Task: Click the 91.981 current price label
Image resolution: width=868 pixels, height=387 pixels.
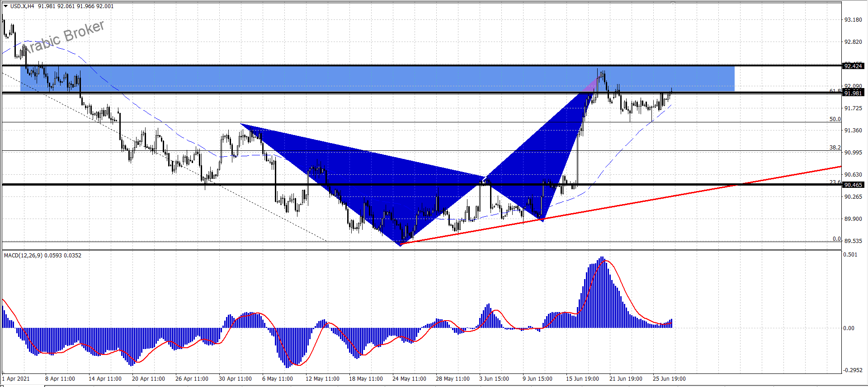Action: (853, 93)
